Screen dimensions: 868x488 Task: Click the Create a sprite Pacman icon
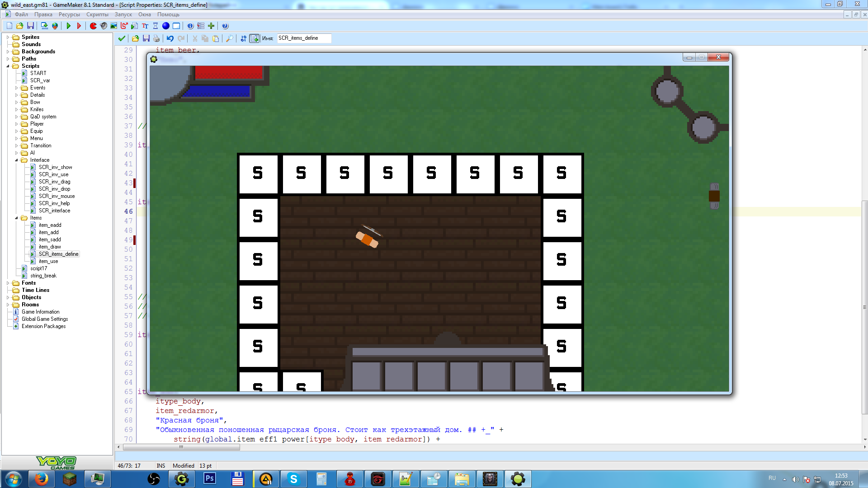(x=93, y=26)
